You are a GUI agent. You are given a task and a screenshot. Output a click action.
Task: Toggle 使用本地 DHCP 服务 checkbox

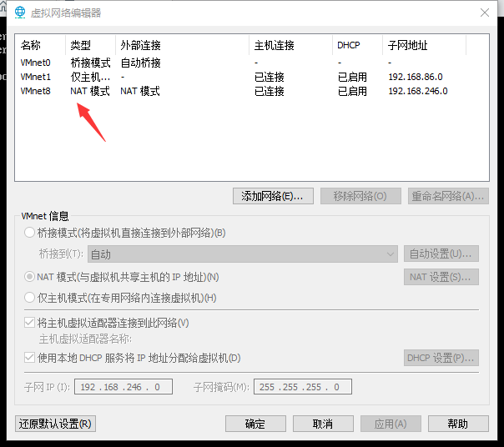point(31,358)
